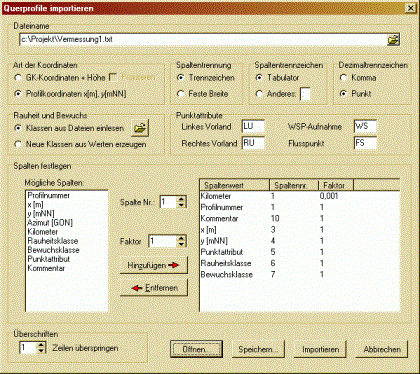This screenshot has height=374, width=420.
Task: Click the Zeilen überspringen number field
Action: coord(28,348)
